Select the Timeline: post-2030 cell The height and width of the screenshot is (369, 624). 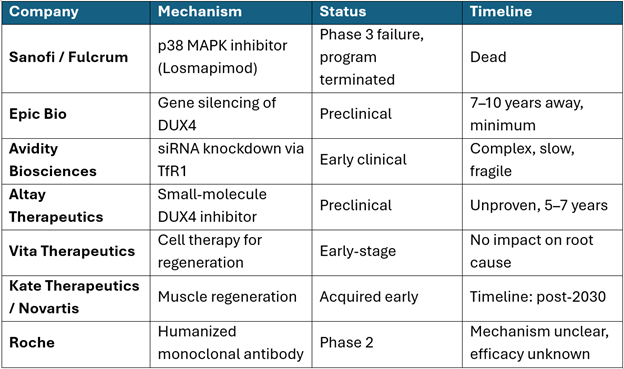click(x=543, y=298)
